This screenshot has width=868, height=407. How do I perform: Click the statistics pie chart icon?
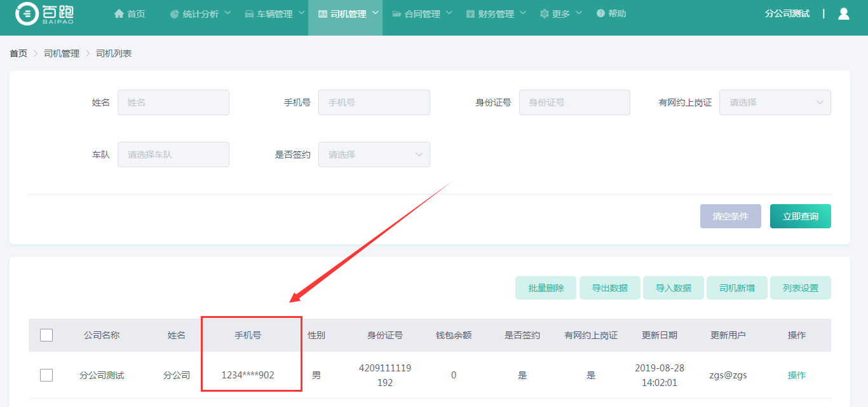[x=175, y=14]
